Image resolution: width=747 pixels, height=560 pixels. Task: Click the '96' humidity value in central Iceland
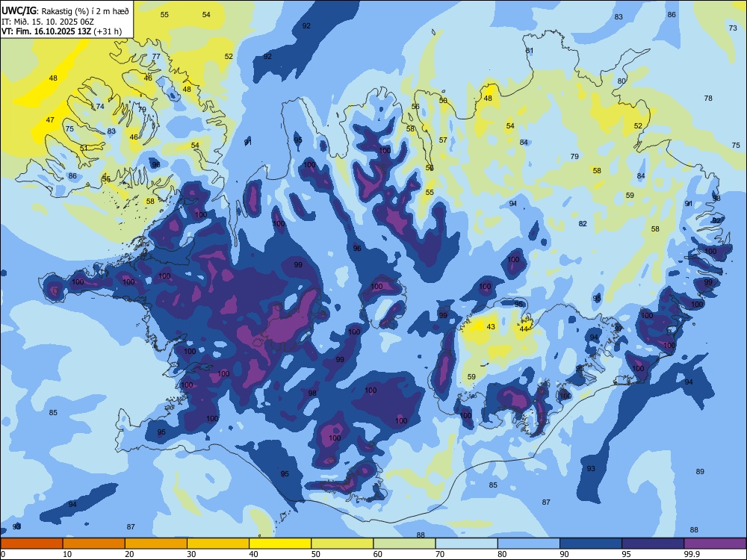(357, 248)
